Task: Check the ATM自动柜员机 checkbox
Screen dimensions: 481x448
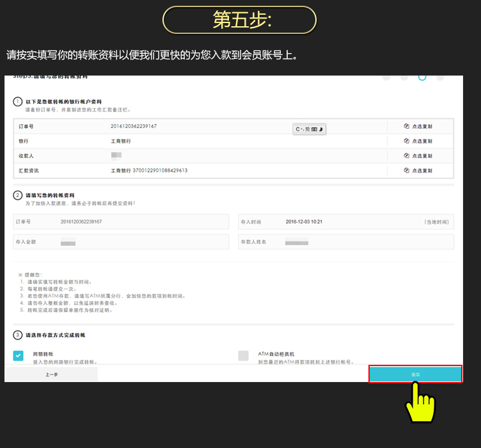Action: coord(243,356)
